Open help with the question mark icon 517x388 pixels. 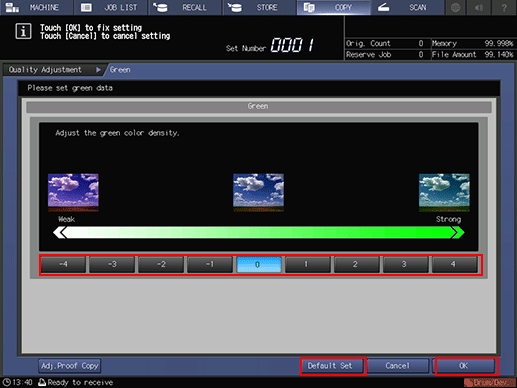(504, 7)
